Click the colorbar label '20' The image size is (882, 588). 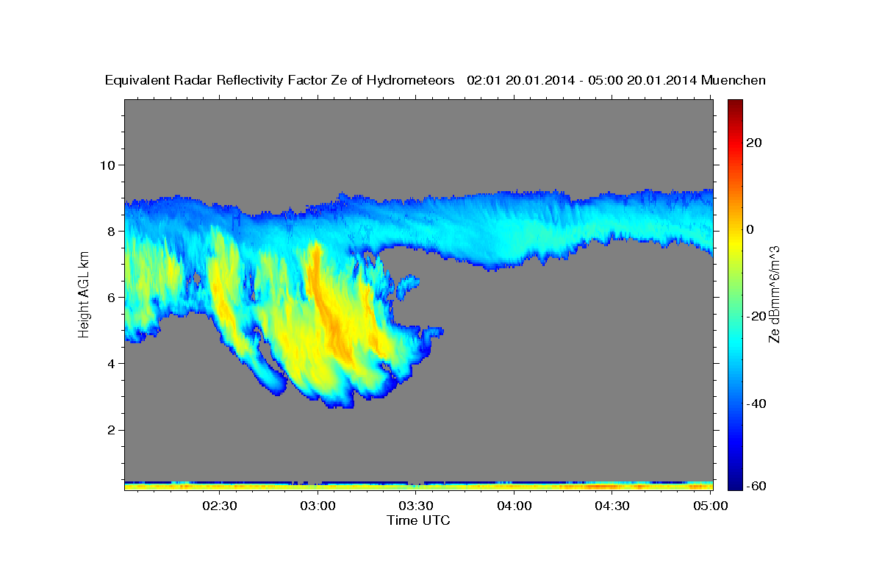point(753,143)
